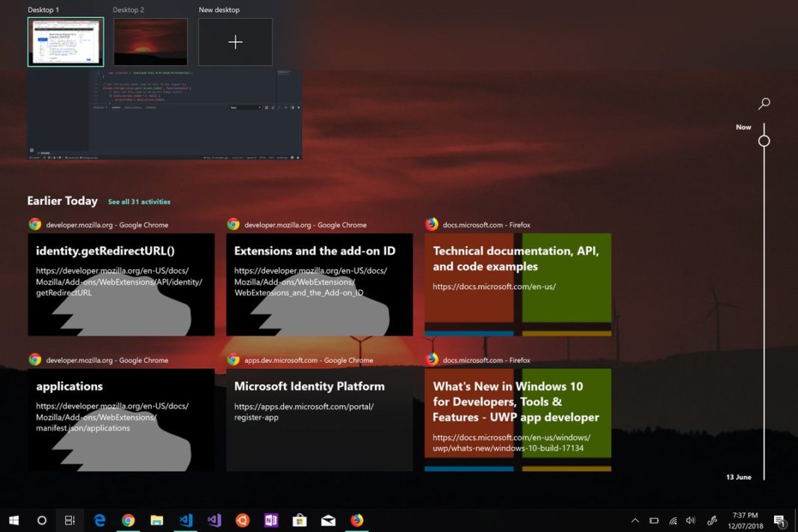
Task: Move the timeline slider handle at Now
Action: (x=764, y=141)
